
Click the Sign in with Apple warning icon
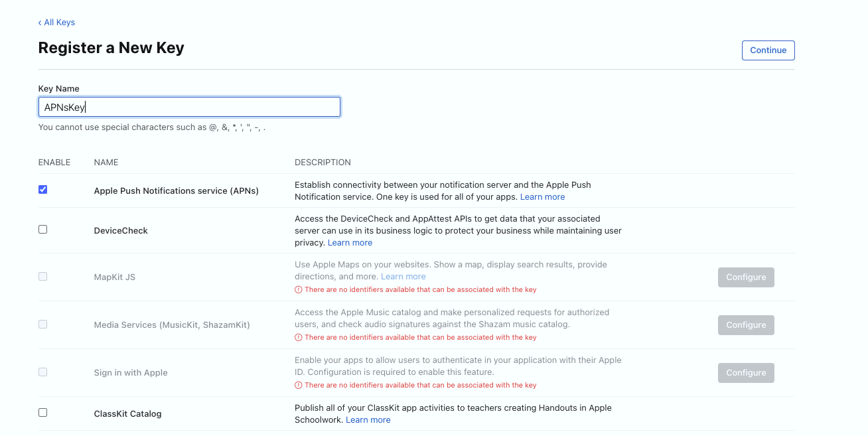point(299,386)
